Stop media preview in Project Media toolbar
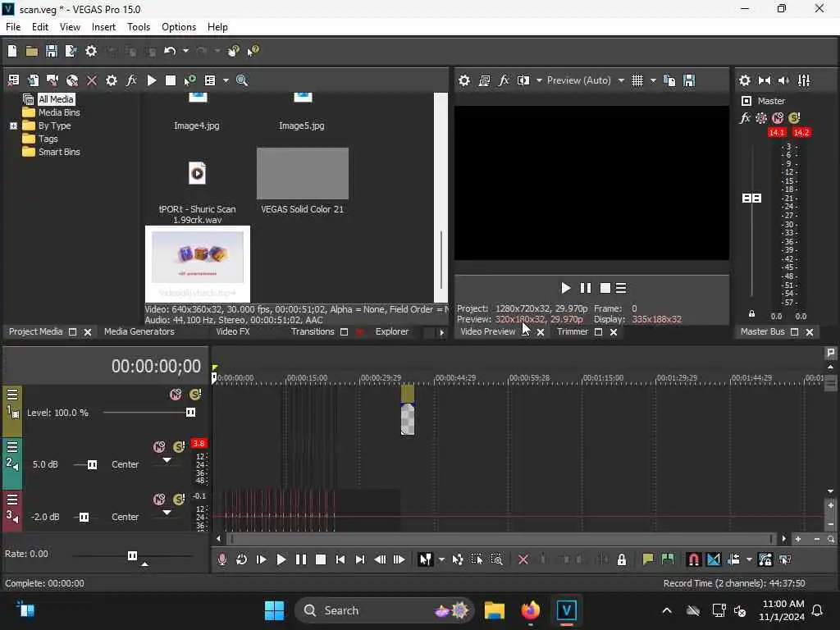The height and width of the screenshot is (630, 840). click(171, 80)
